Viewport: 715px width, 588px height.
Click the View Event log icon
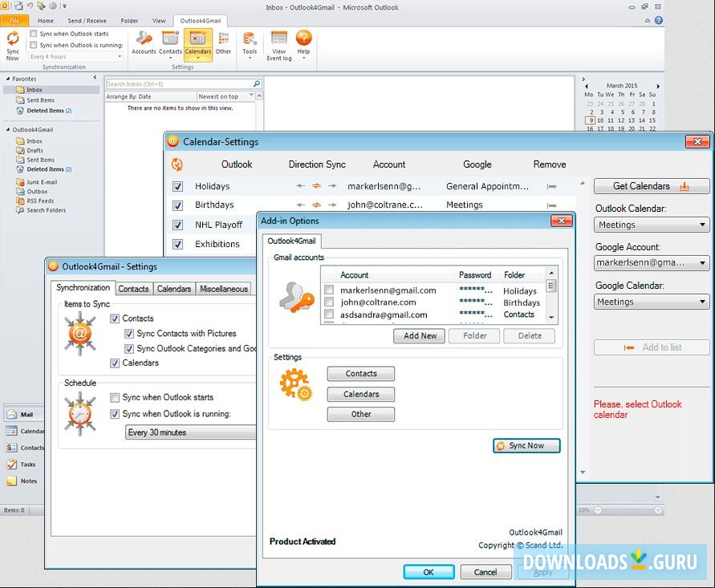click(279, 45)
